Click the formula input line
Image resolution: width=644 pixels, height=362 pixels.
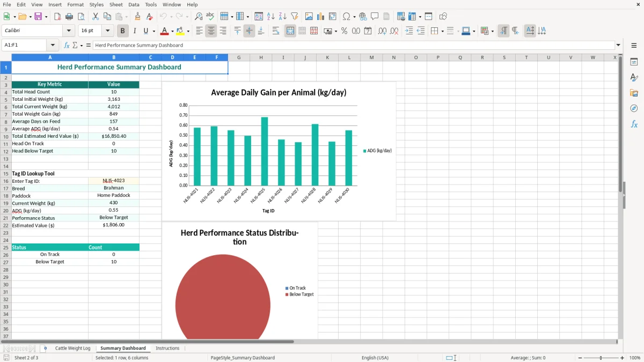pyautogui.click(x=353, y=45)
